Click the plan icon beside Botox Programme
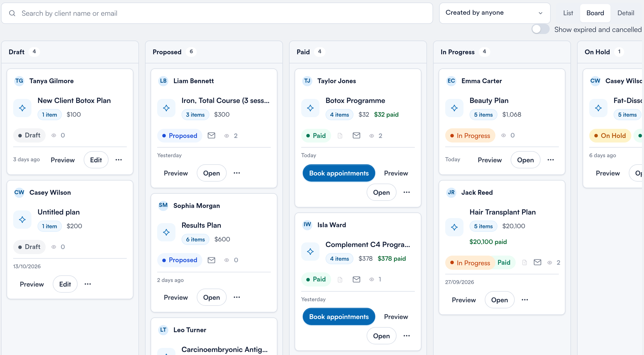The width and height of the screenshot is (644, 355). tap(310, 108)
